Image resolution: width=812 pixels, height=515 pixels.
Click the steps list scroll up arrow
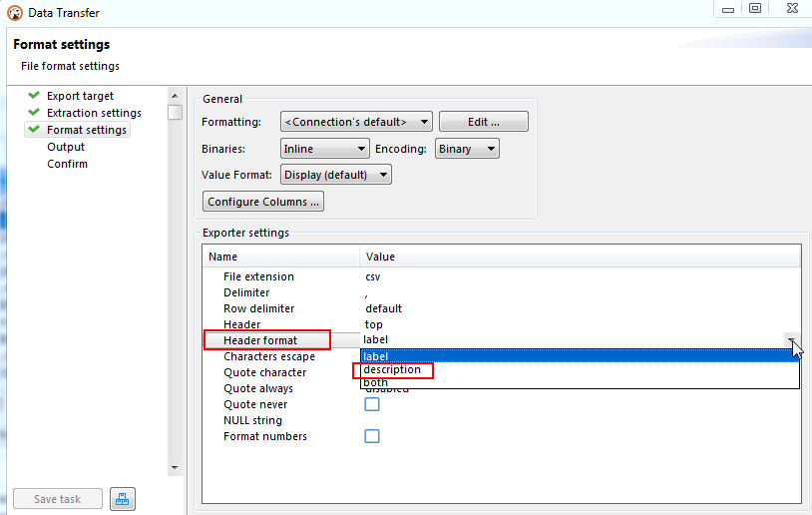[x=175, y=96]
